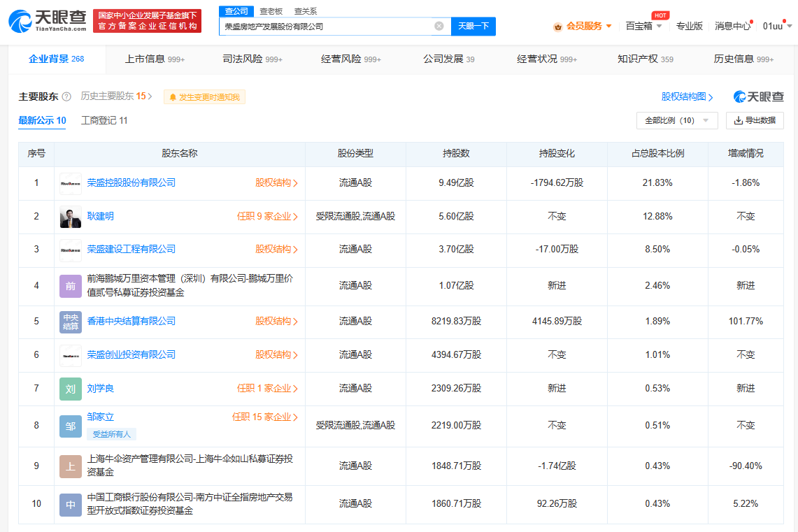The image size is (798, 532).
Task: Click the green 刘 avatar icon
Action: pos(70,389)
